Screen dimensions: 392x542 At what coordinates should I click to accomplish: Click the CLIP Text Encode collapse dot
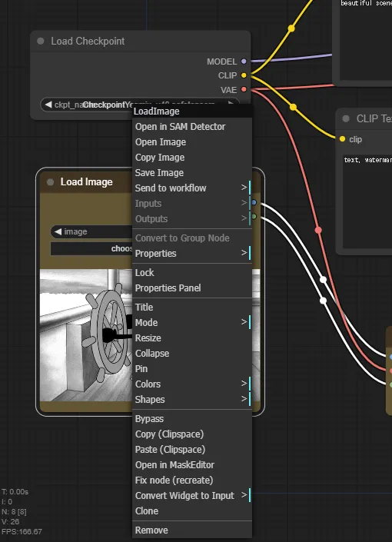(x=346, y=118)
